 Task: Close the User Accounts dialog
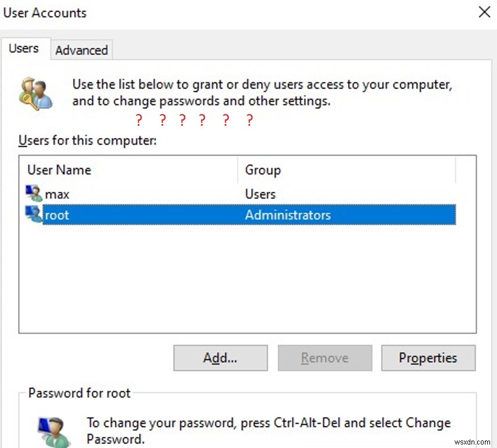484,12
